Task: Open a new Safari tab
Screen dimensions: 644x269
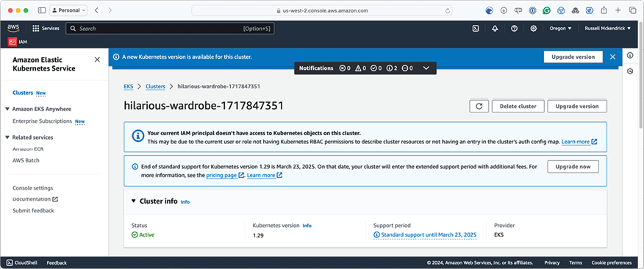Action: coord(618,10)
